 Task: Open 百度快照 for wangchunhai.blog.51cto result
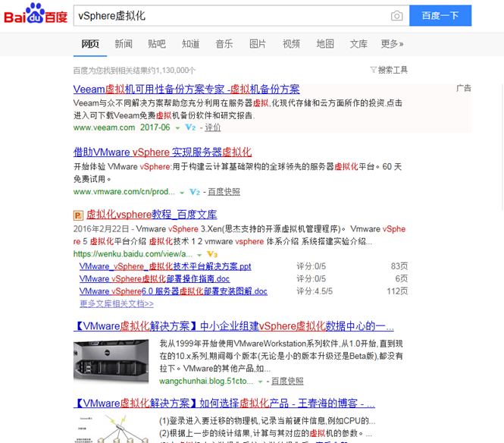(x=287, y=382)
